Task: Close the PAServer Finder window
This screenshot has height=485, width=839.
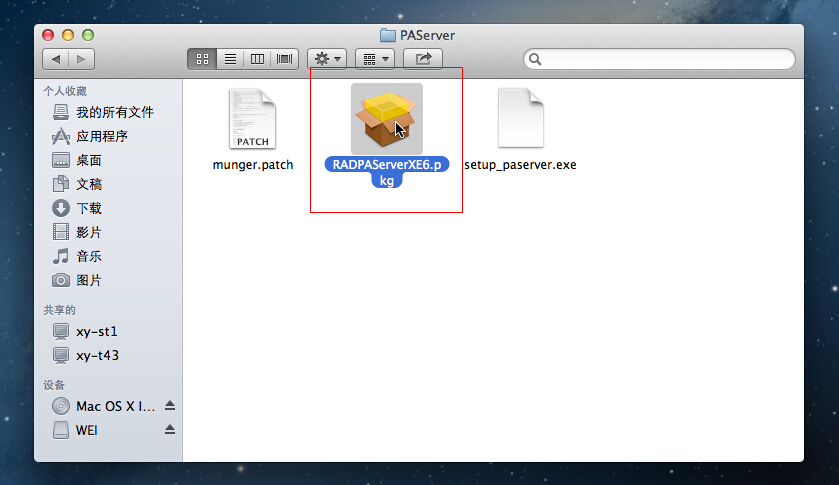Action: click(x=48, y=35)
